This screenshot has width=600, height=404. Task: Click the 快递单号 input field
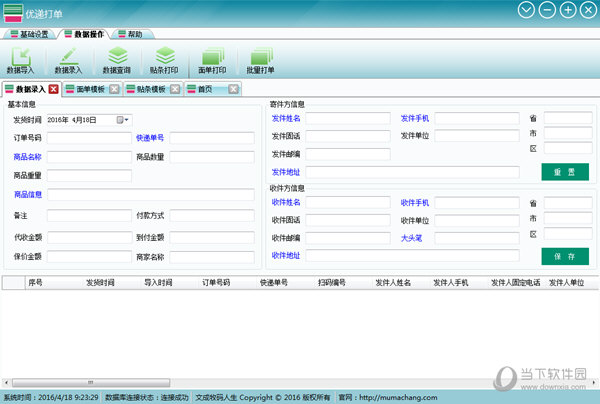(x=212, y=138)
